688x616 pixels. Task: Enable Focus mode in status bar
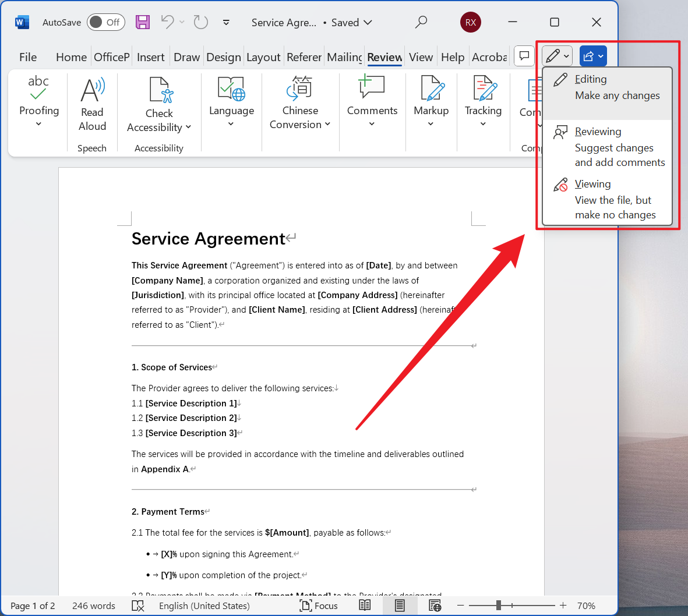319,606
